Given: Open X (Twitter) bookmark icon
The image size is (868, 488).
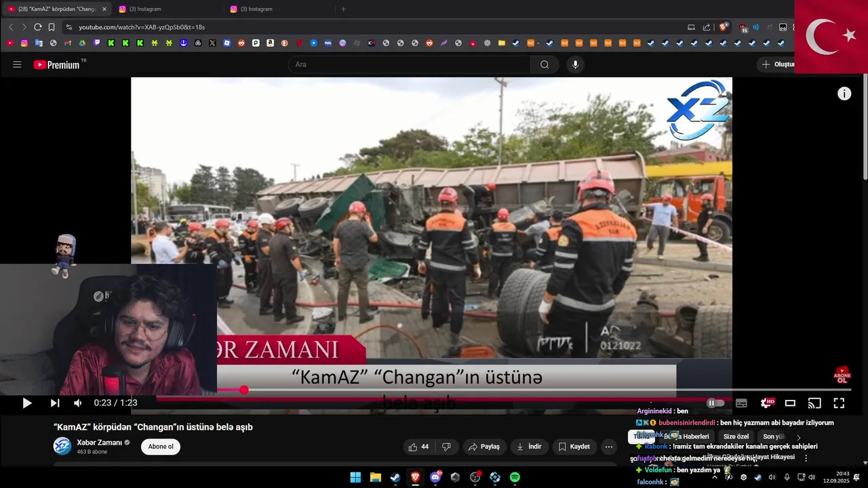Looking at the screenshot, I should pyautogui.click(x=212, y=43).
